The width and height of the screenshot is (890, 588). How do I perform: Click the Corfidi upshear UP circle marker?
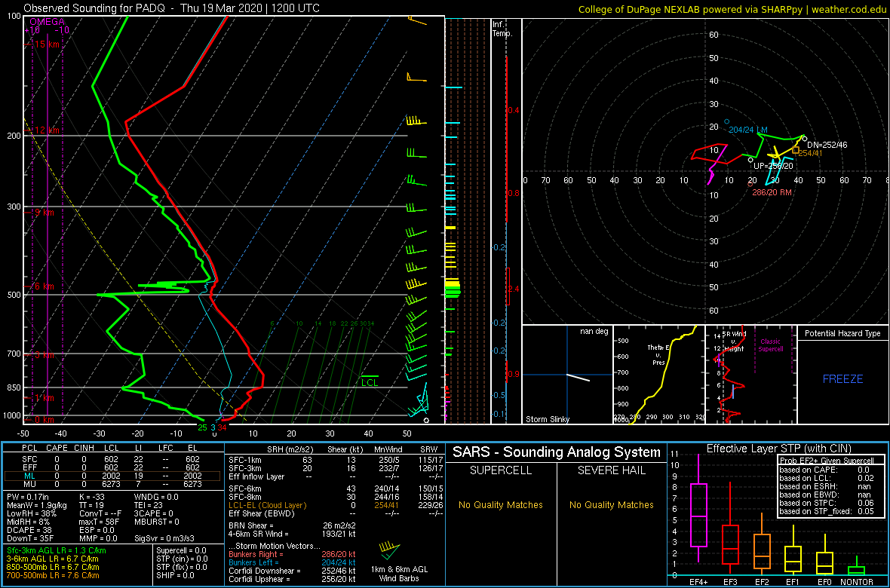tap(750, 160)
